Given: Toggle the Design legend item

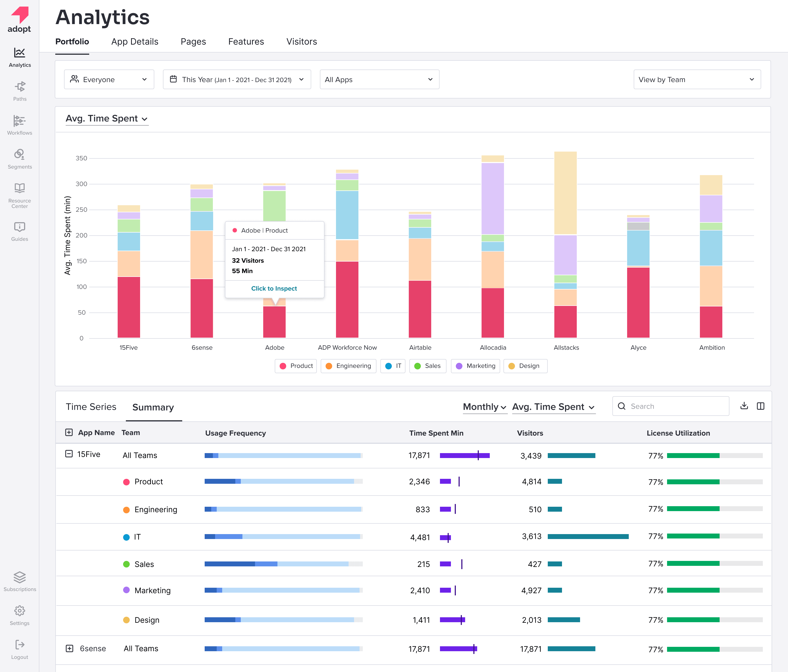Looking at the screenshot, I should pyautogui.click(x=526, y=366).
